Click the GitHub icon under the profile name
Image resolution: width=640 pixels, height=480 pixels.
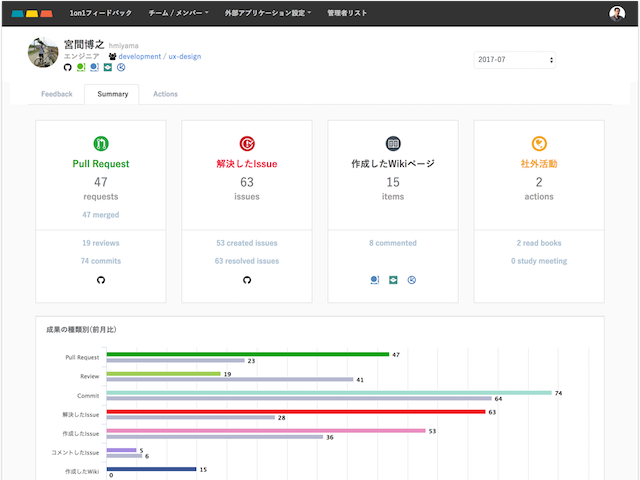(68, 67)
